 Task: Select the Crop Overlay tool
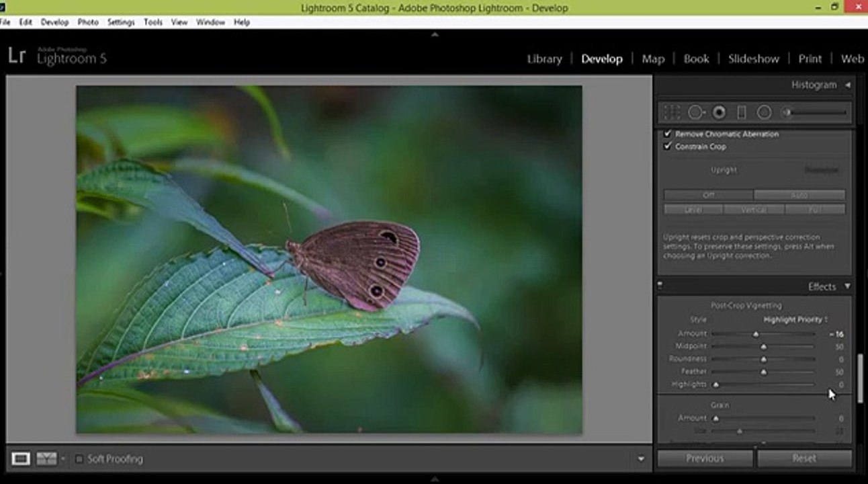click(x=672, y=112)
